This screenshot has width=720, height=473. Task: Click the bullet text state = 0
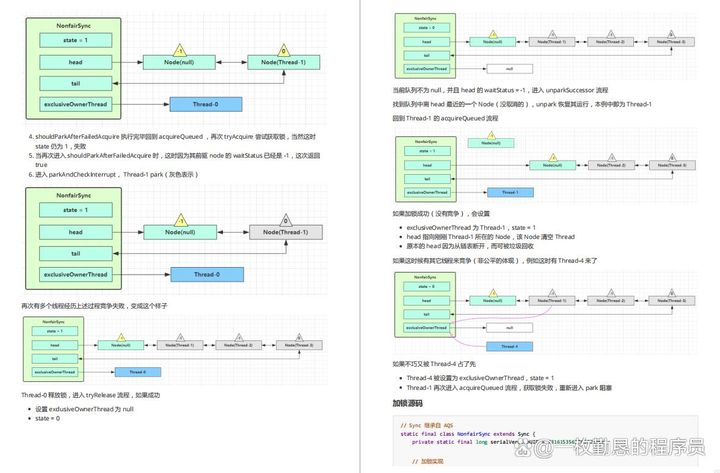click(x=47, y=418)
